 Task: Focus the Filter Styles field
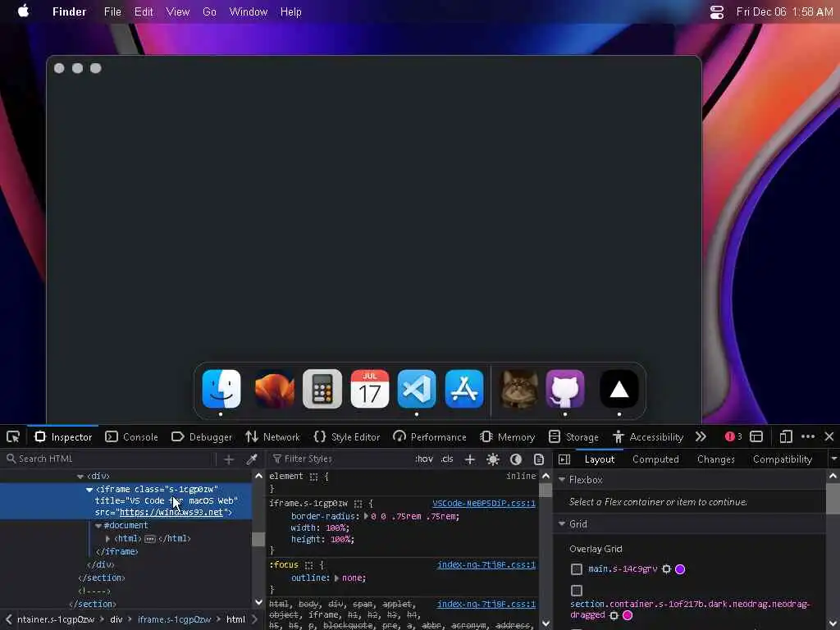coord(340,459)
